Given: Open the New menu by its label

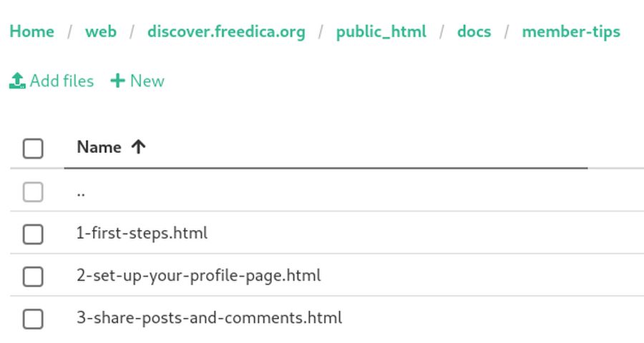Looking at the screenshot, I should click(x=147, y=81).
